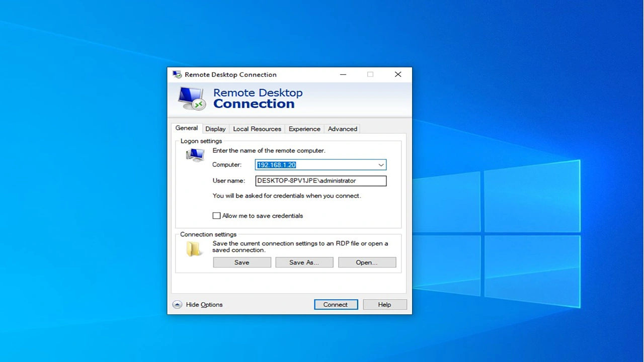
Task: Collapse options with the Hide Options arrow icon
Action: (x=177, y=305)
